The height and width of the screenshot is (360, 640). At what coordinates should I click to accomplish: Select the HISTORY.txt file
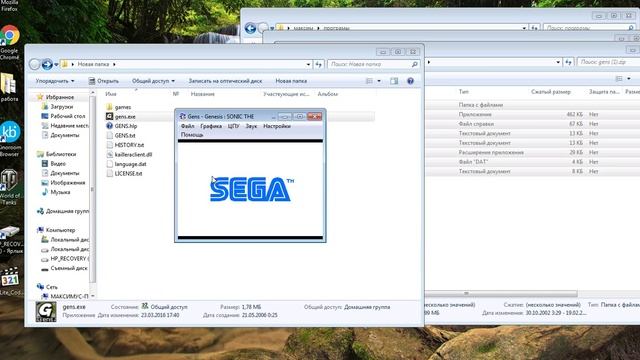click(x=125, y=145)
